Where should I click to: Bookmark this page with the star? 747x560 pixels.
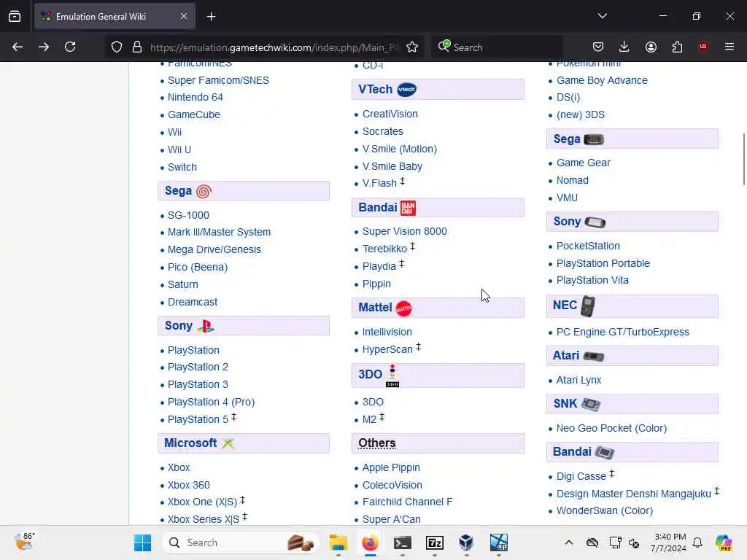coord(412,47)
